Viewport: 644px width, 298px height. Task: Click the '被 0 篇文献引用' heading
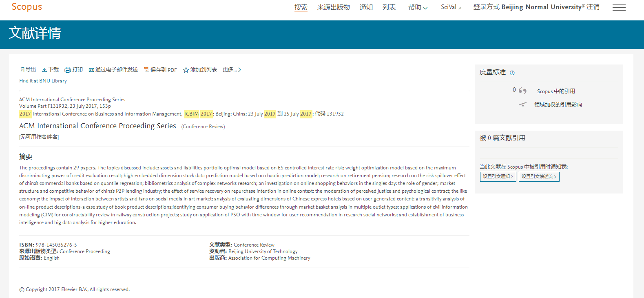point(502,138)
